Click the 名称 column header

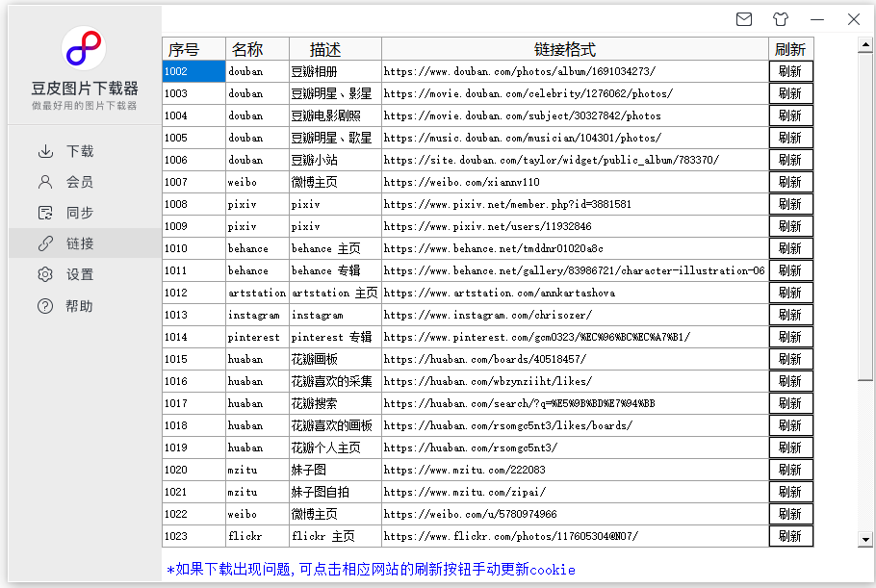258,49
